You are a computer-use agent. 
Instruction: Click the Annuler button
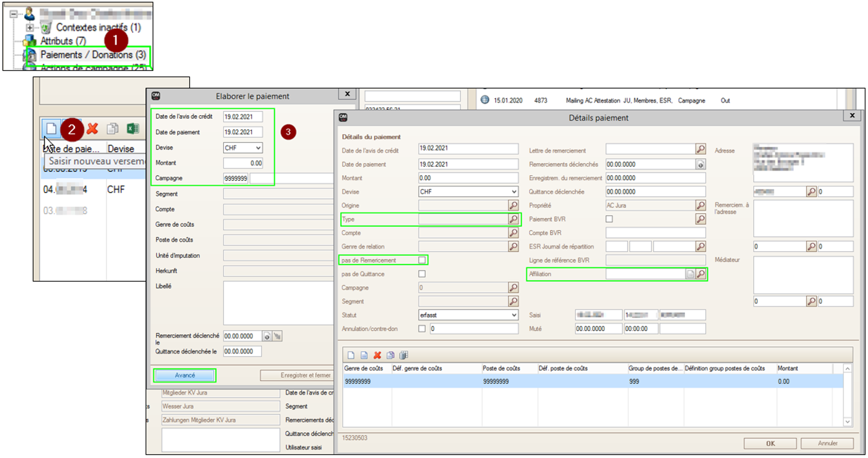828,444
